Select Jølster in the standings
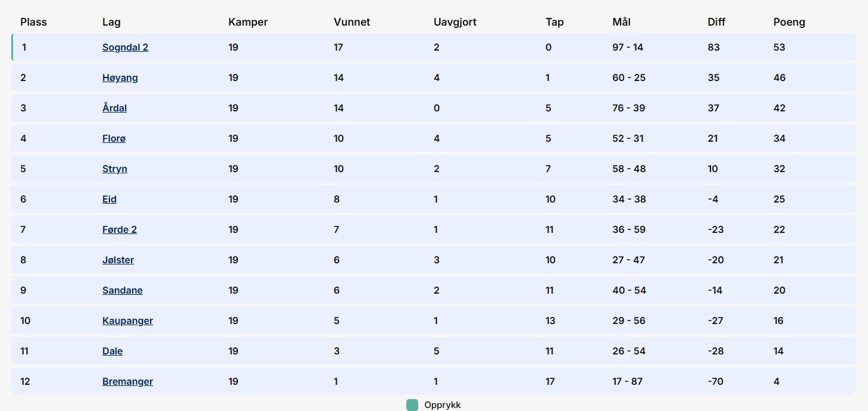Screen dimensions: 868x411 point(118,260)
